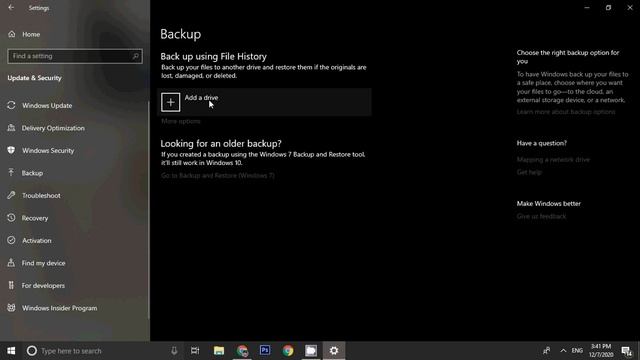This screenshot has width=640, height=360.
Task: Show hidden system tray icons
Action: pyautogui.click(x=563, y=351)
